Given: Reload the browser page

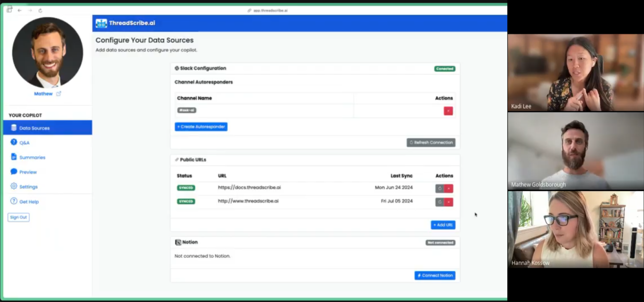Looking at the screenshot, I should (x=40, y=10).
